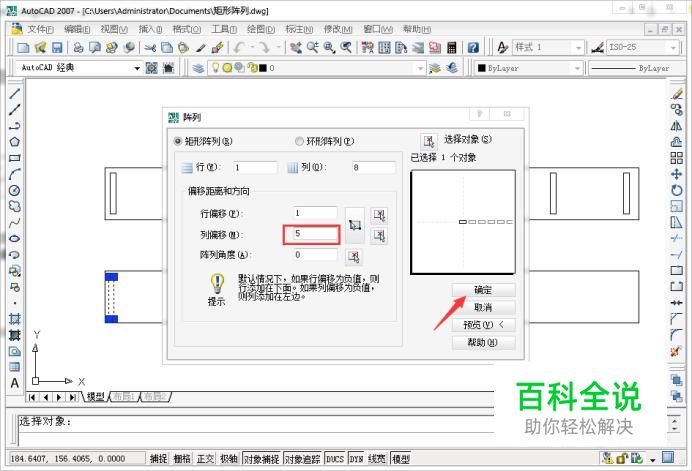
Task: Select the Multiline Text tool
Action: click(x=15, y=383)
